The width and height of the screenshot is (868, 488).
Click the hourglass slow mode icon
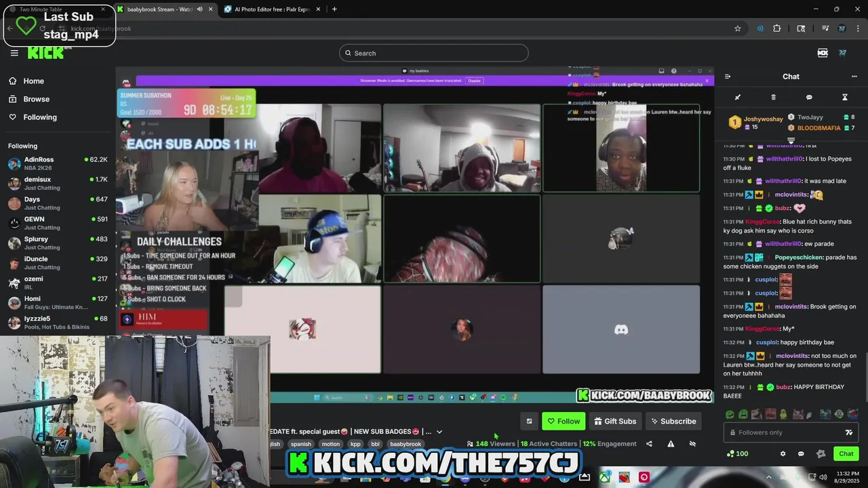point(845,98)
